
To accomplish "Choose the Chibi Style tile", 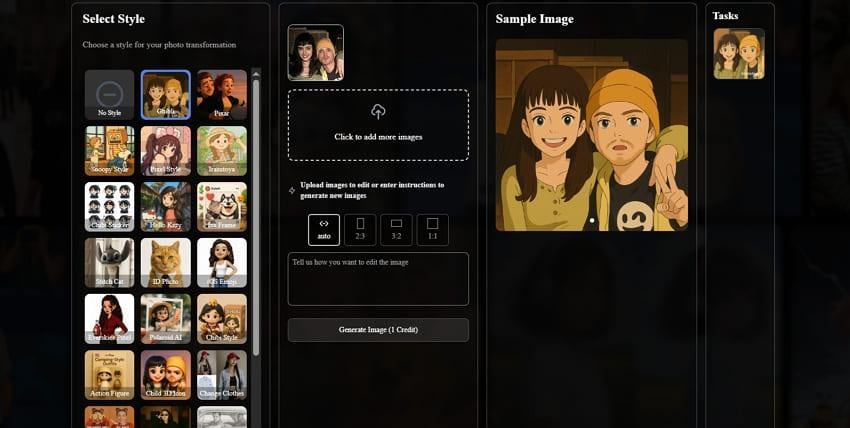I will tap(222, 319).
